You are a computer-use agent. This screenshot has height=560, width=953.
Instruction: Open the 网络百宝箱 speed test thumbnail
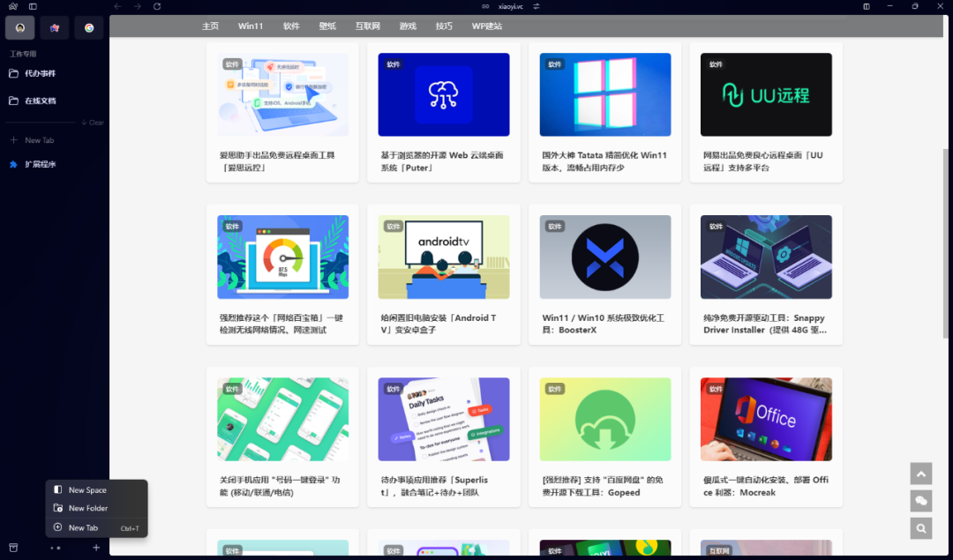pyautogui.click(x=282, y=257)
